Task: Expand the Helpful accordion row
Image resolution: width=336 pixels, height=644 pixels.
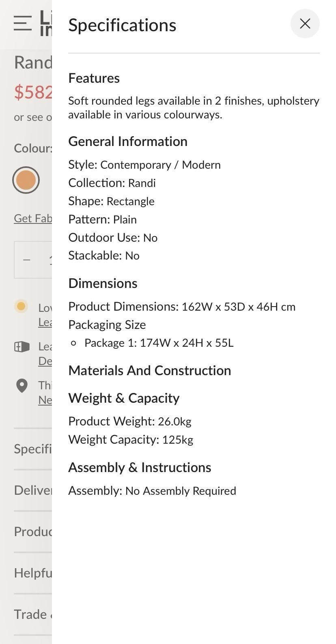Action: coord(33,573)
